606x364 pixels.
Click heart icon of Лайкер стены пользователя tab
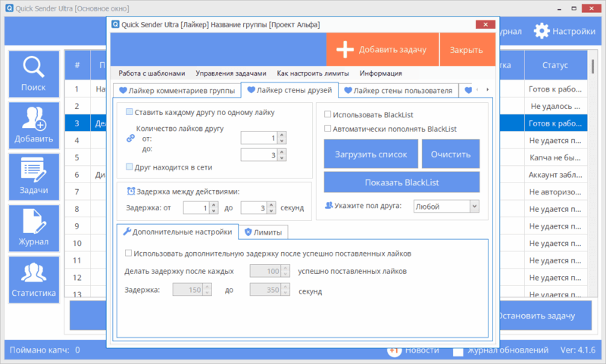348,90
